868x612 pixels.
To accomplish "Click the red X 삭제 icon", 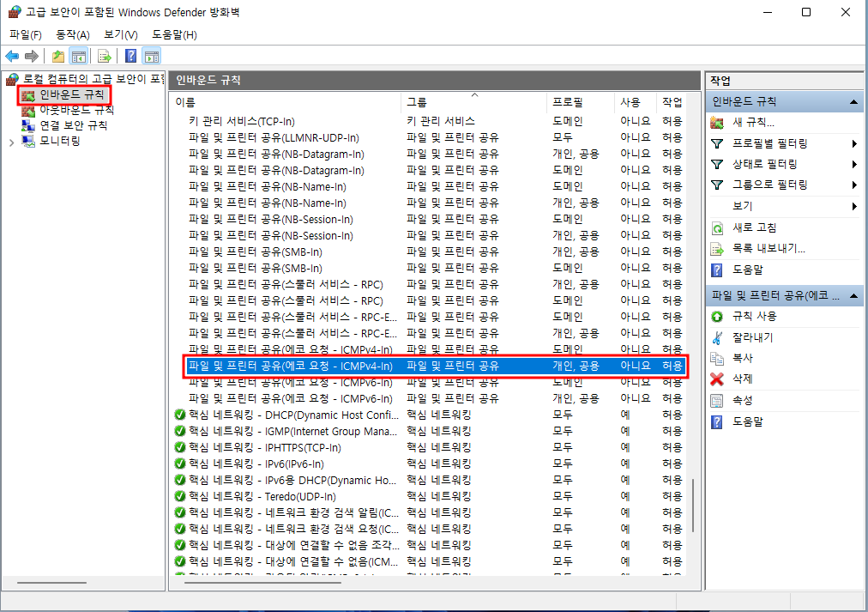I will pos(717,379).
